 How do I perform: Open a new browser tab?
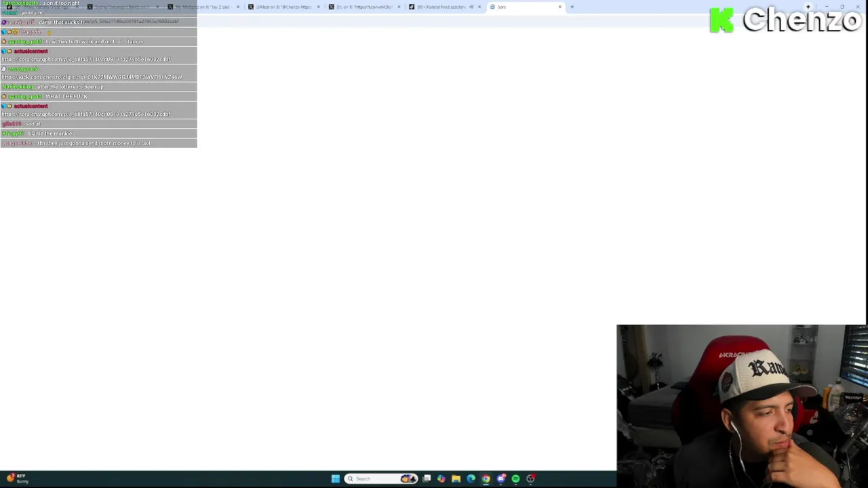pyautogui.click(x=572, y=7)
